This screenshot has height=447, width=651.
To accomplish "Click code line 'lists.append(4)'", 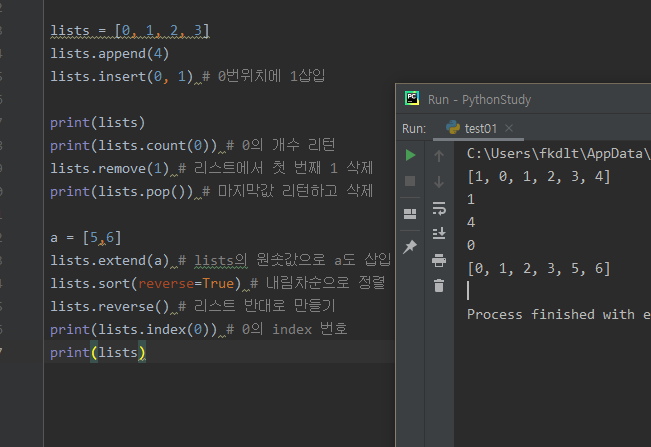I will (110, 54).
